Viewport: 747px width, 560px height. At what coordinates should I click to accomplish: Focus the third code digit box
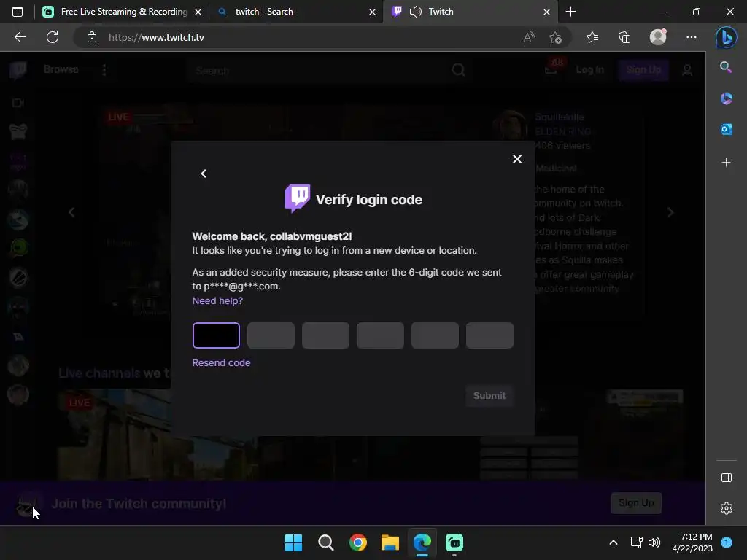325,335
